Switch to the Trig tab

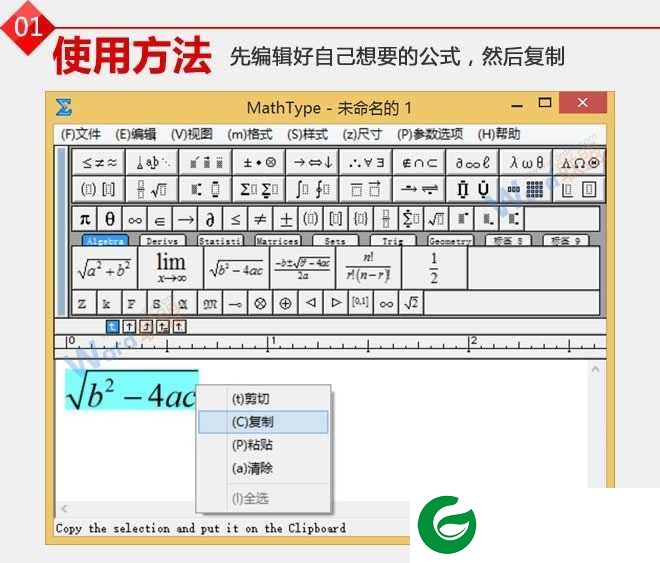coord(393,241)
